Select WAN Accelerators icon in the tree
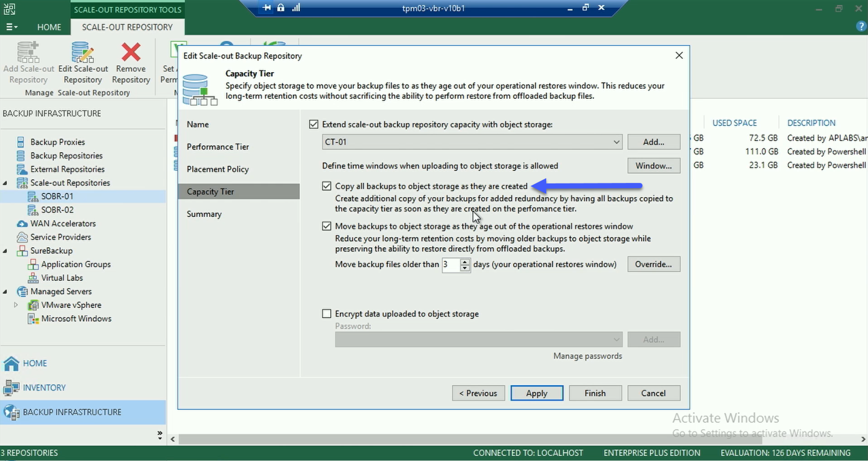Image resolution: width=868 pixels, height=461 pixels. 22,224
